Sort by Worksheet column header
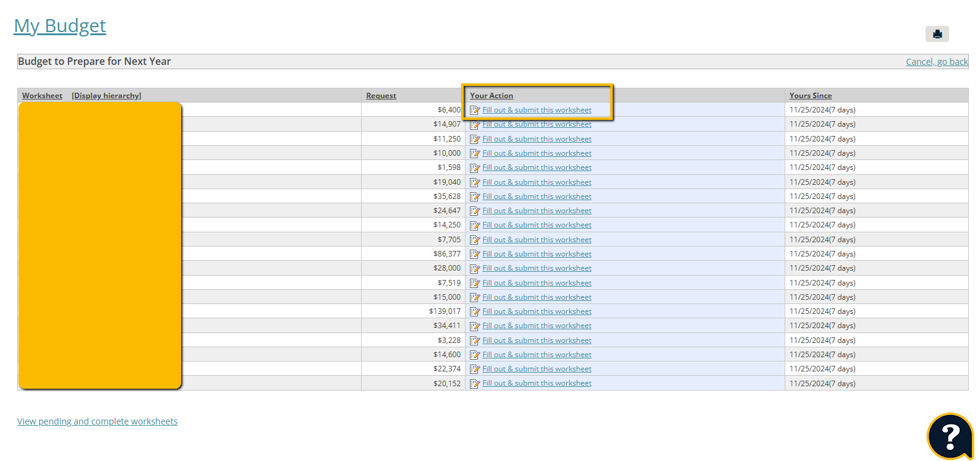 tap(42, 96)
